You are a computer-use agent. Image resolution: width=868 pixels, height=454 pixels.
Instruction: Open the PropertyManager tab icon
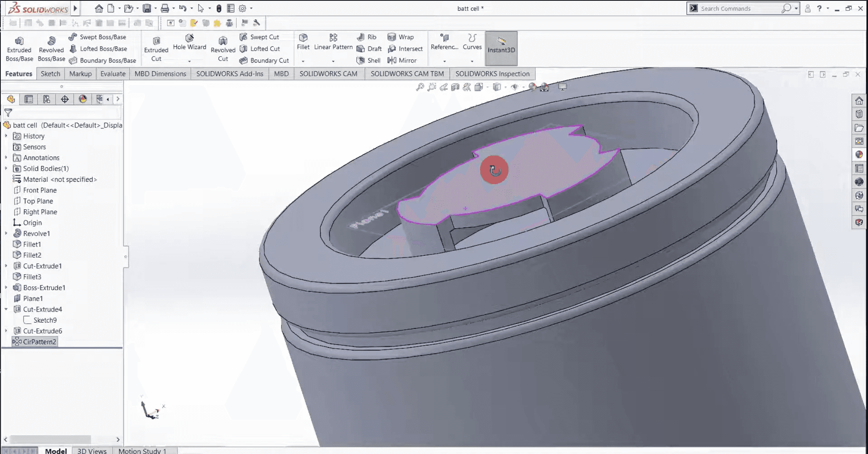pyautogui.click(x=29, y=99)
